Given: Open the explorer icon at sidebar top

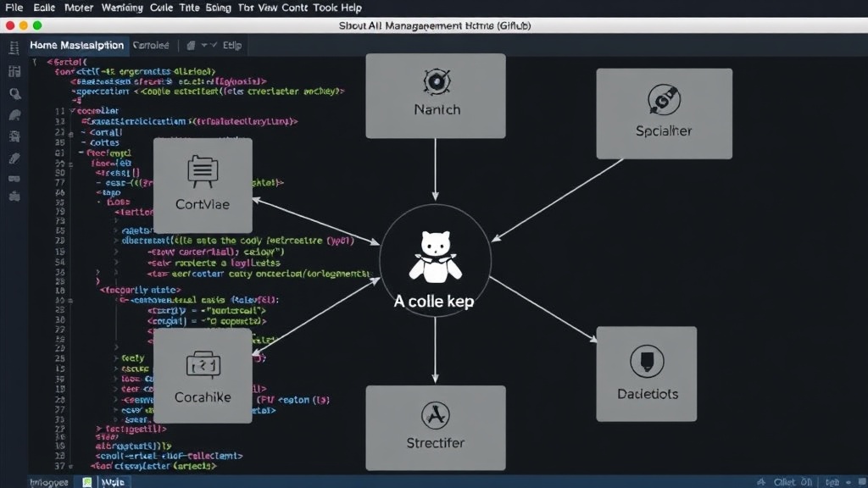Looking at the screenshot, I should (x=14, y=48).
